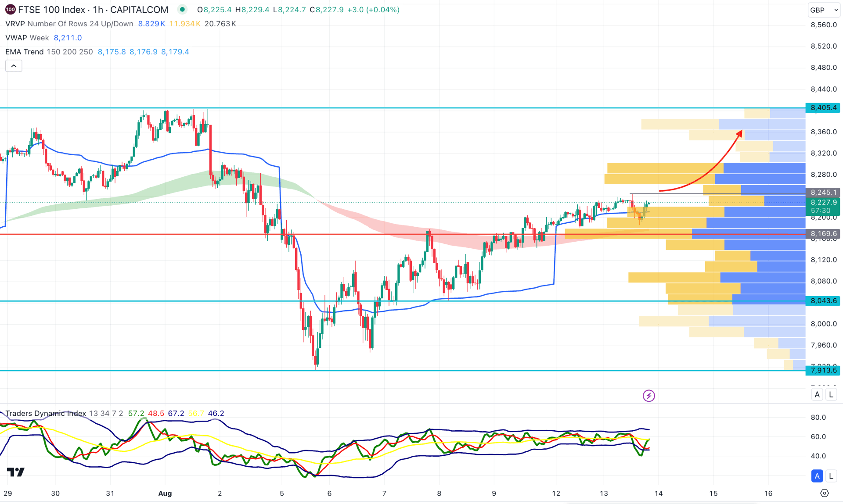Click the 8,560.0 label on price scale

[824, 25]
